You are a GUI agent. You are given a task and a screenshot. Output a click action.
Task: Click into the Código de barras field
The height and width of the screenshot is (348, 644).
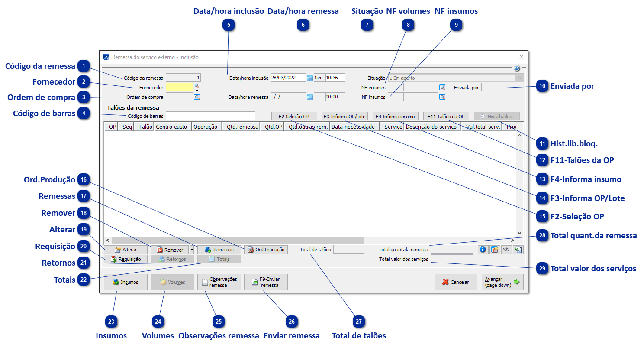211,116
